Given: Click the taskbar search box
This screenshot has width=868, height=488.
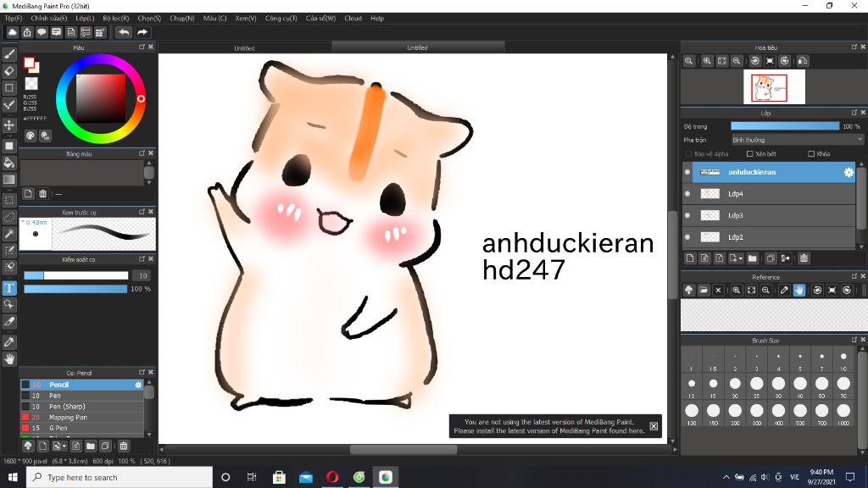Looking at the screenshot, I should pos(119,477).
